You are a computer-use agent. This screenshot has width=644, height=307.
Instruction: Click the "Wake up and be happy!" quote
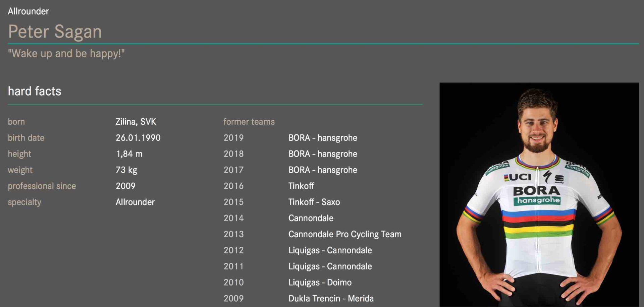click(x=66, y=54)
